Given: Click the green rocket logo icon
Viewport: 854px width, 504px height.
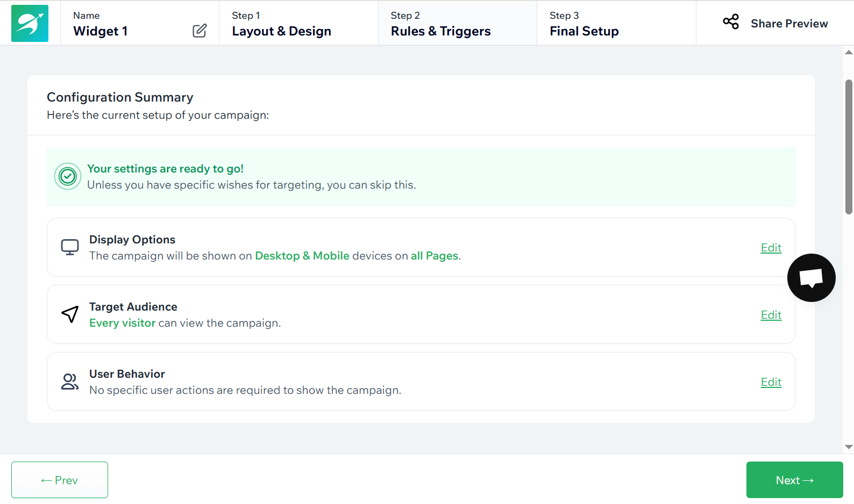Looking at the screenshot, I should click(x=30, y=24).
